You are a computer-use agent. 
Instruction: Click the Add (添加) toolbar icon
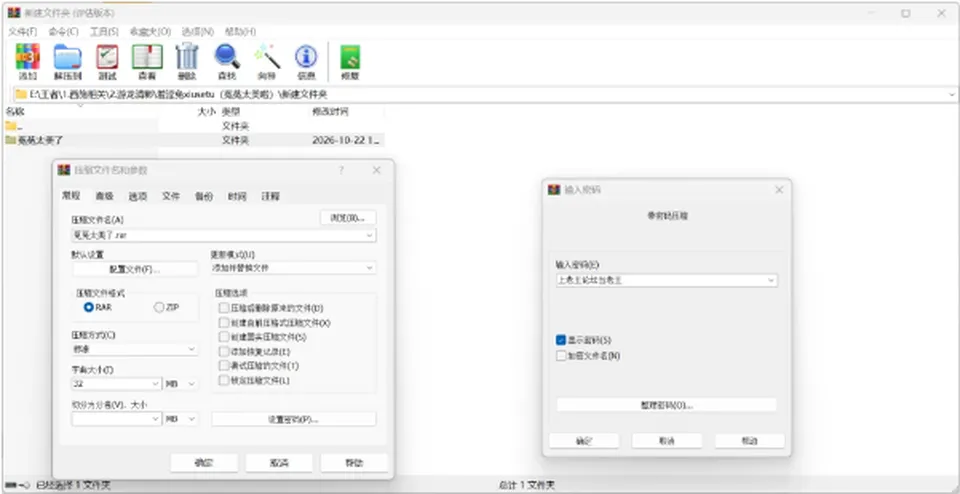click(28, 57)
